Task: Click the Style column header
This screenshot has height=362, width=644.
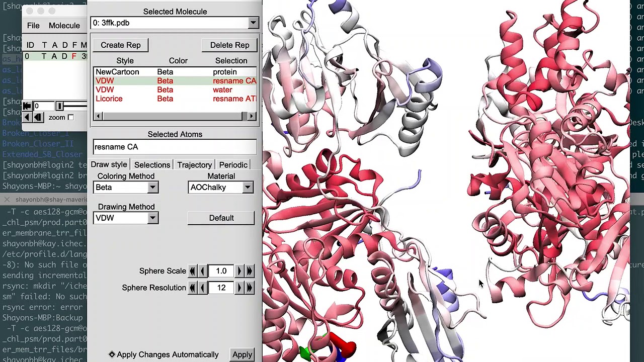Action: pyautogui.click(x=125, y=61)
